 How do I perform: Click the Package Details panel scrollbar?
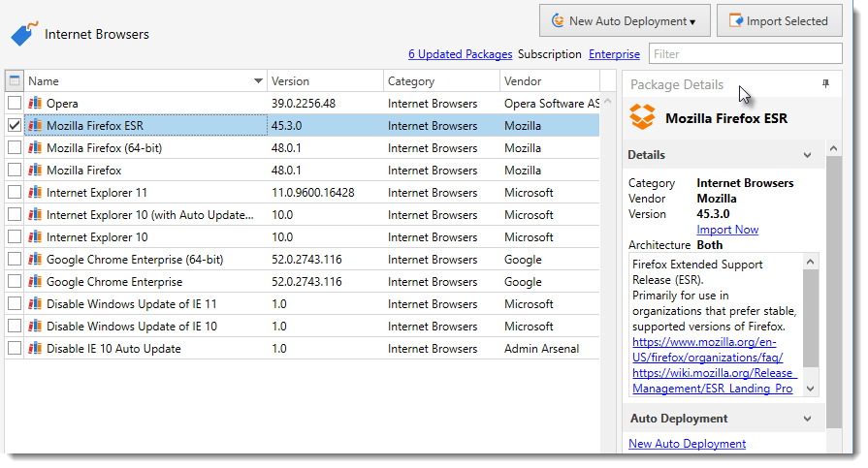(x=834, y=291)
